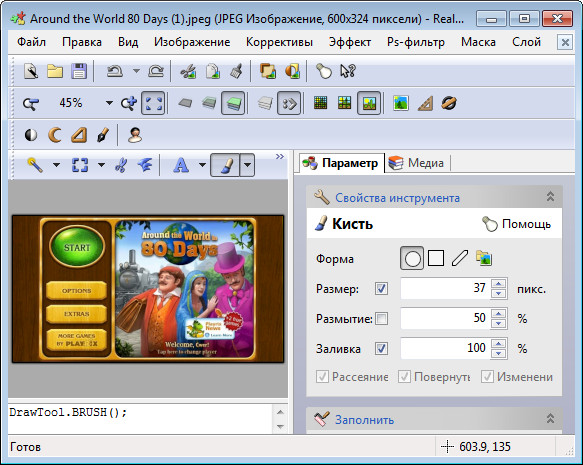Open the selection tool dropdown arrow
583x465 pixels.
coord(101,165)
